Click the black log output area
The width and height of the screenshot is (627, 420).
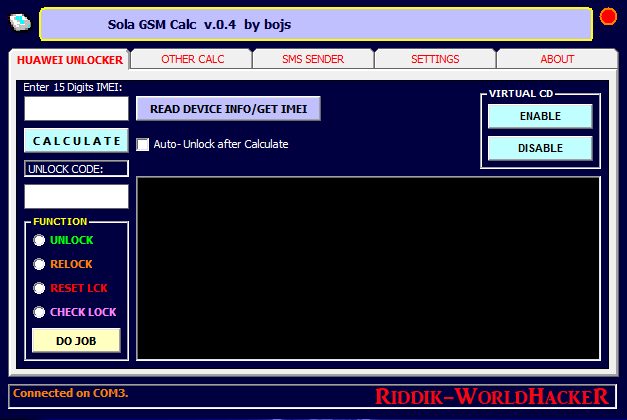click(368, 268)
